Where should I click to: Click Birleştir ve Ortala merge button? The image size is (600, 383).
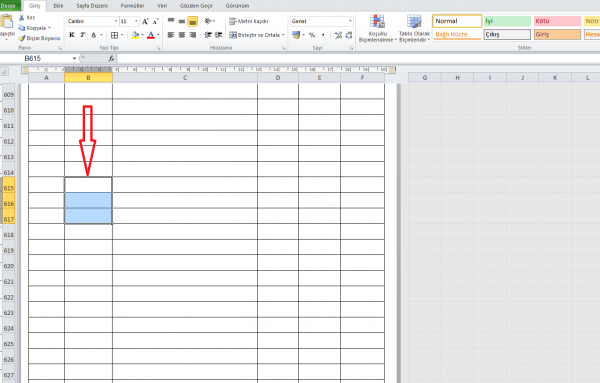pos(254,35)
